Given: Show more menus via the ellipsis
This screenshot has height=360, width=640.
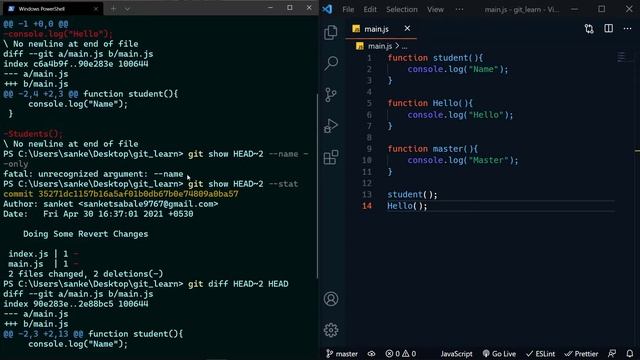Looking at the screenshot, I should [459, 9].
